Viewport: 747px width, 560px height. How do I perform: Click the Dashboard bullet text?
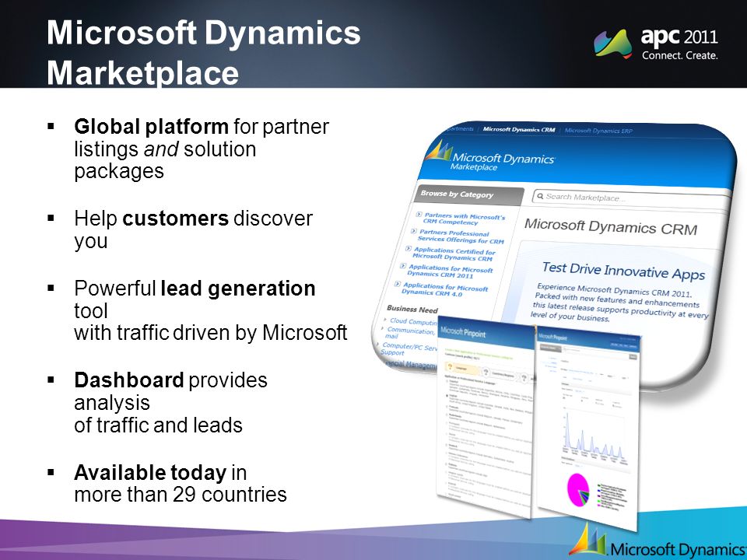[170, 402]
